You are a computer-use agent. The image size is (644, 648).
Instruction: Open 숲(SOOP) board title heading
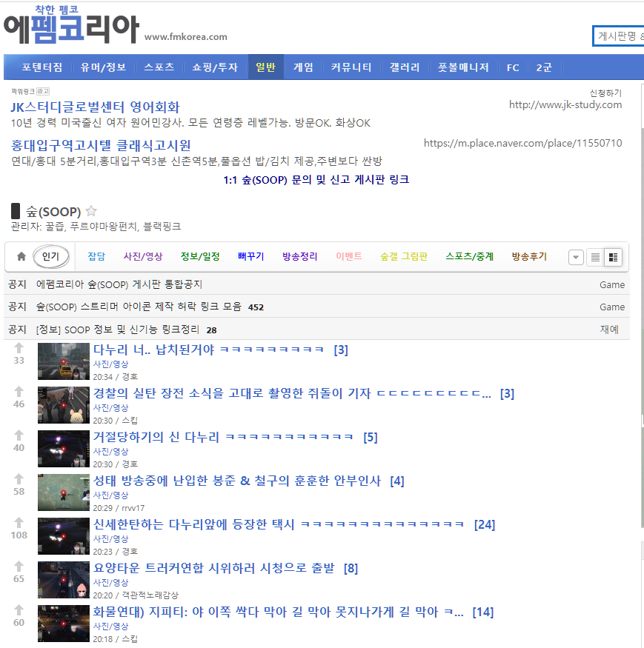(53, 212)
